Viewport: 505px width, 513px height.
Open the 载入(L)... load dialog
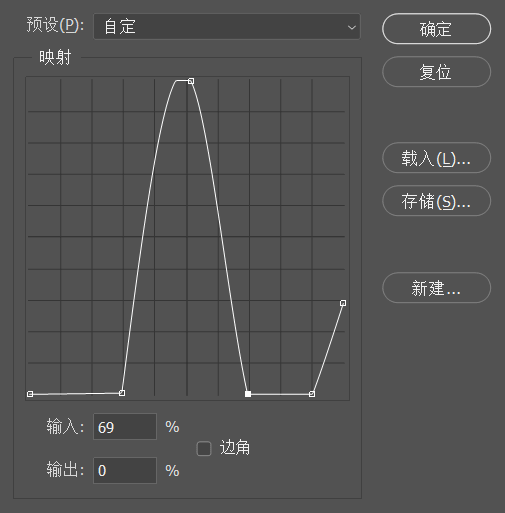click(436, 158)
